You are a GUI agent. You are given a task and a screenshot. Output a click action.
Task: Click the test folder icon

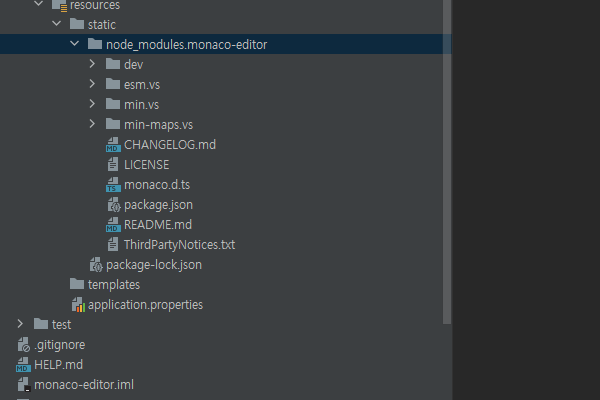pyautogui.click(x=41, y=324)
